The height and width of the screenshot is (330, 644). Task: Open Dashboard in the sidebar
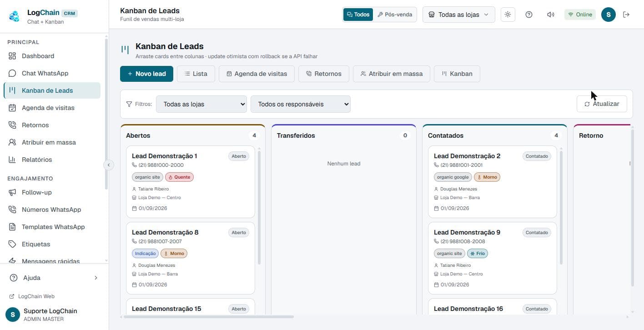pos(52,56)
